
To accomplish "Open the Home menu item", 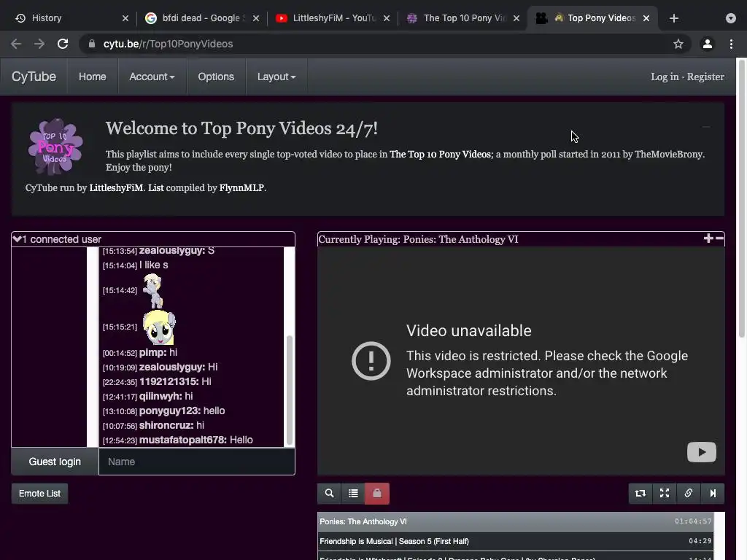I will click(93, 77).
